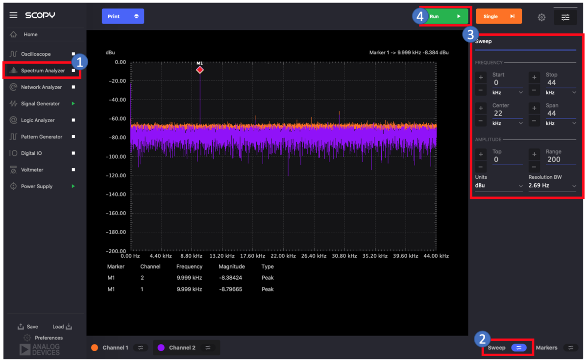Toggle the Sweep settings menu button
588x364 pixels.
[x=519, y=348]
